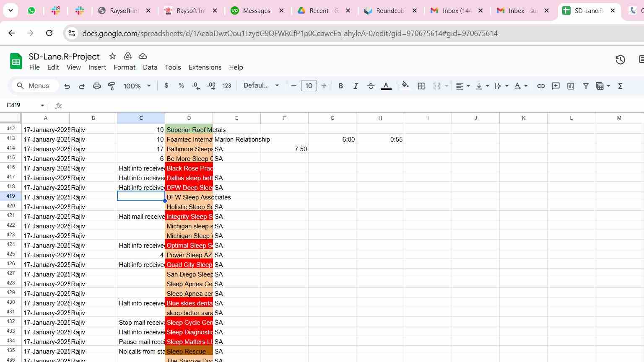Open the File menu
This screenshot has width=644, height=362.
tap(34, 67)
